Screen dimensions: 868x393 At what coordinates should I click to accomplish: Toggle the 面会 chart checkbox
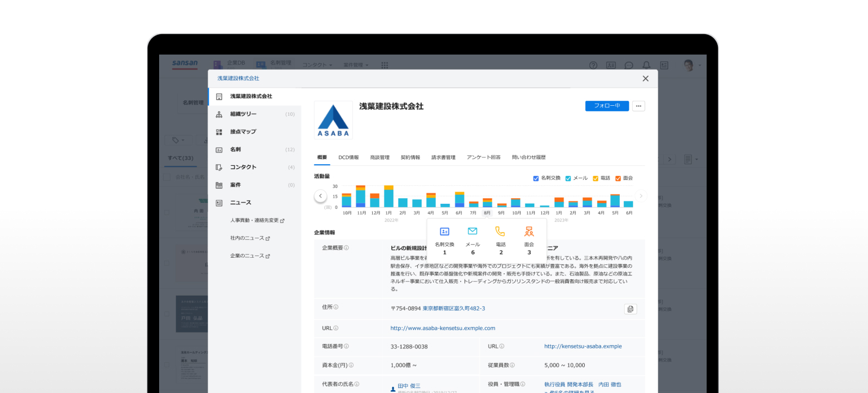tap(618, 178)
